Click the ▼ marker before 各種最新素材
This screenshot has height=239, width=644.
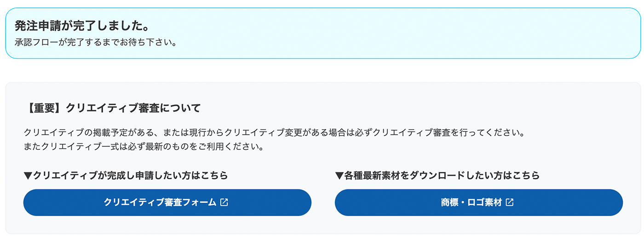(339, 176)
